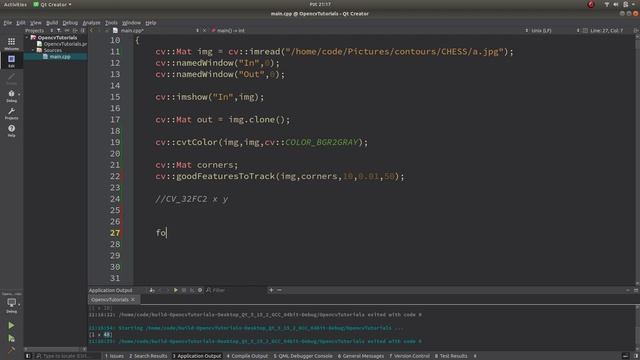Open Application Output settings gear

click(200, 290)
